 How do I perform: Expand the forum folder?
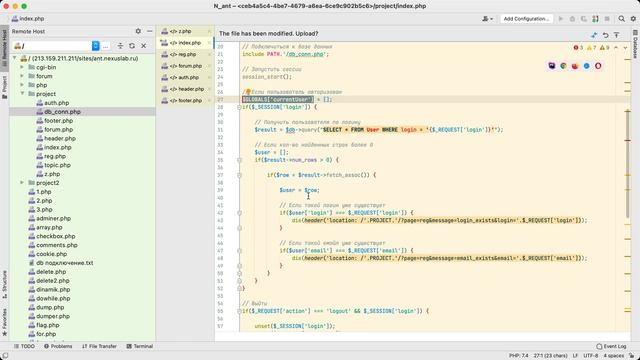coord(22,76)
